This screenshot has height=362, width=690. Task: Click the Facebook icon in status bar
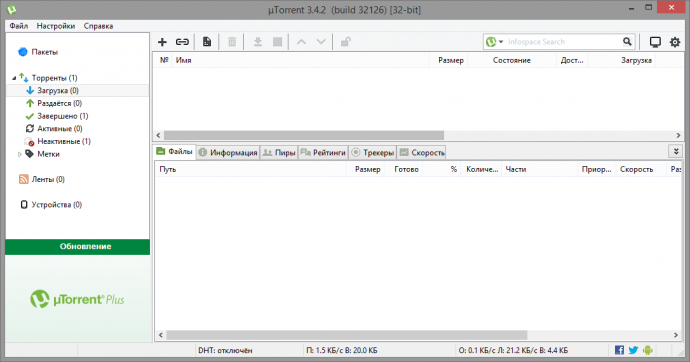click(x=619, y=350)
